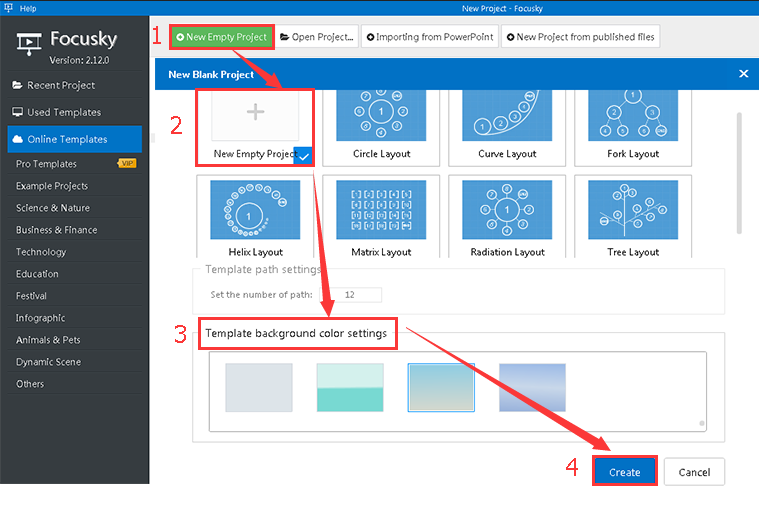Click the Cancel button
This screenshot has width=759, height=515.
pos(694,472)
